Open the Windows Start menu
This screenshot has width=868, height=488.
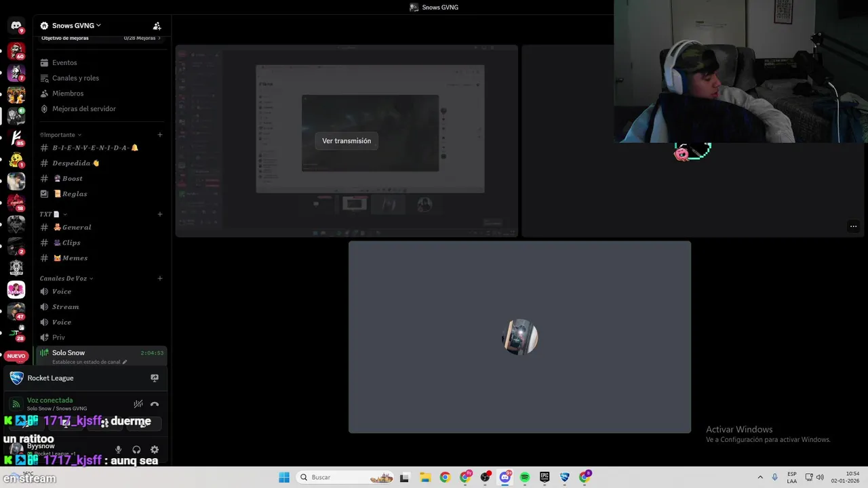[284, 477]
